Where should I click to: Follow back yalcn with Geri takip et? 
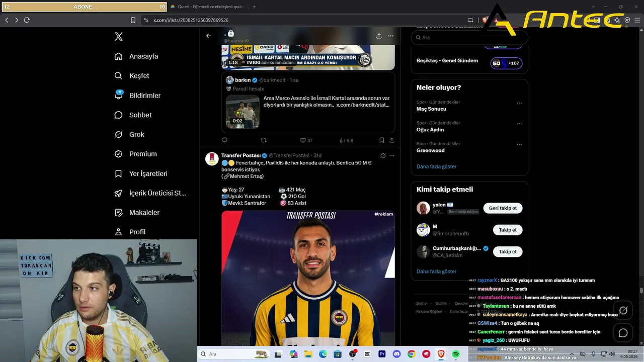click(x=503, y=208)
